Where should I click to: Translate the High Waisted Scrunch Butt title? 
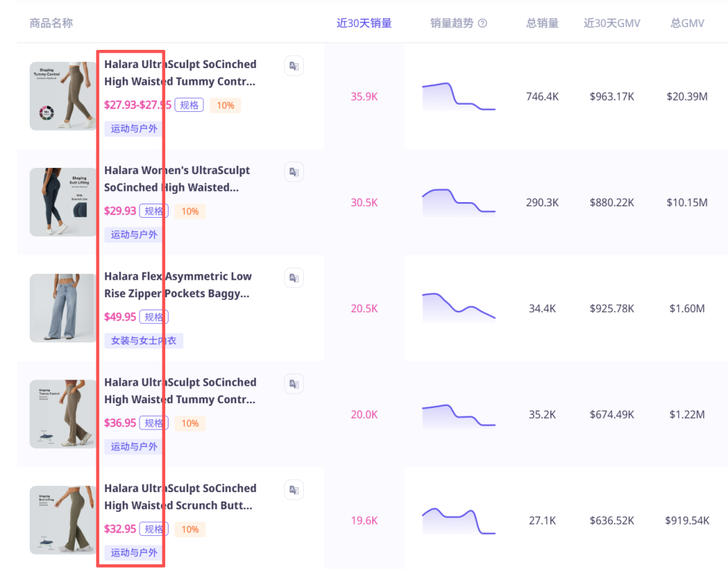294,490
